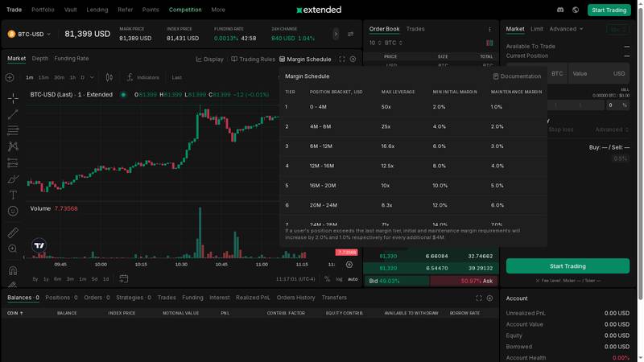
Task: Click the green Start Trading header button
Action: 609,10
